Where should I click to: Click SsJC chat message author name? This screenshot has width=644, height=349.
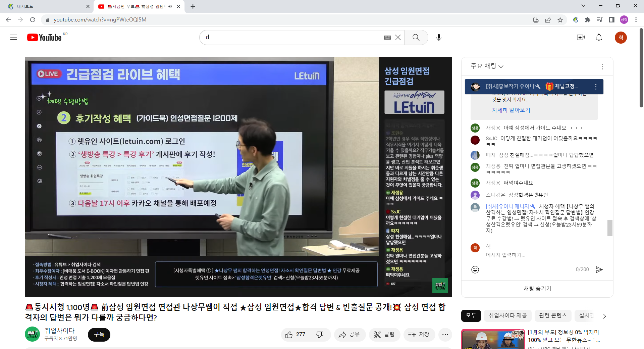(x=491, y=138)
